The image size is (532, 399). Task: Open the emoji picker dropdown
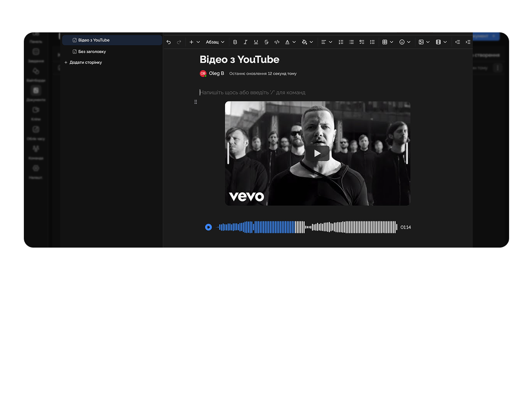pos(404,42)
